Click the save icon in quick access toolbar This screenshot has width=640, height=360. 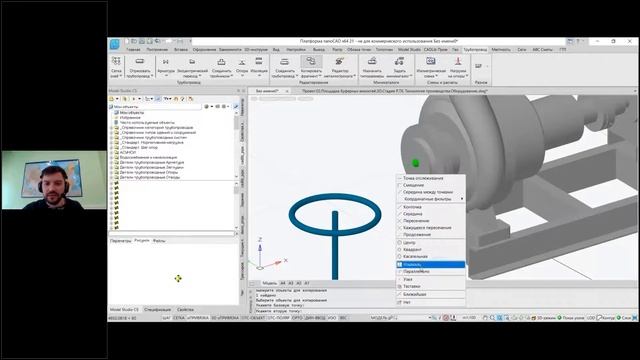(141, 41)
